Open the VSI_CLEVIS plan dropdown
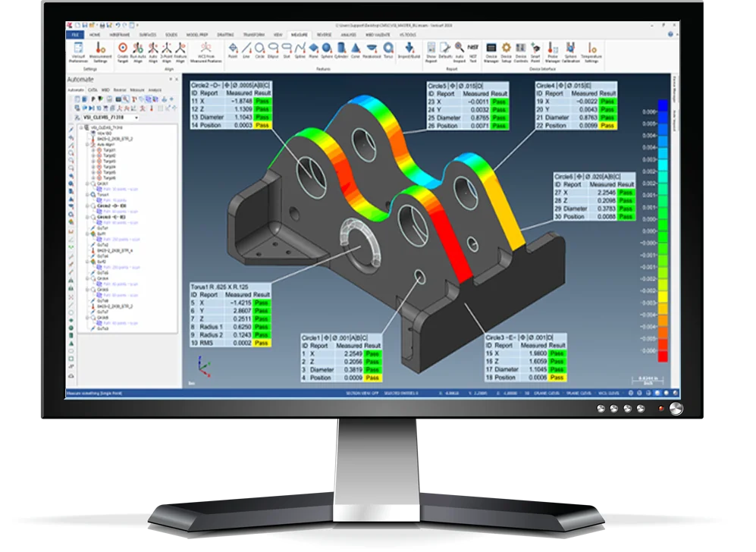The image size is (756, 552). point(136,118)
